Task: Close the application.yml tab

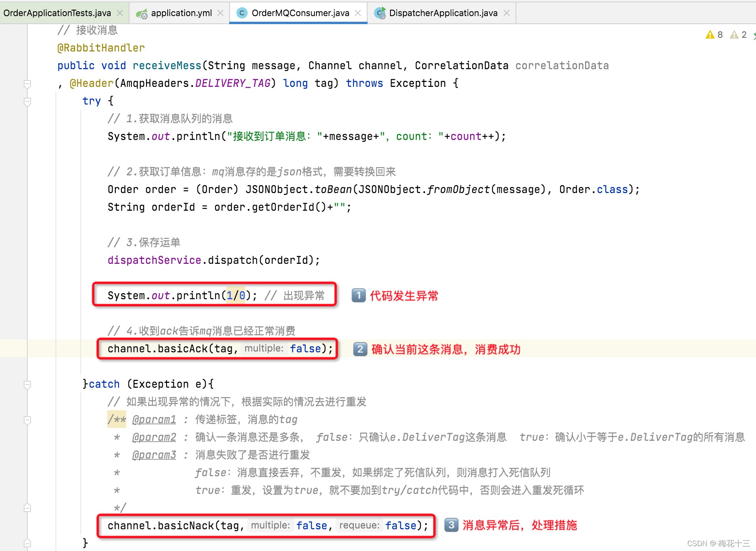Action: click(x=220, y=12)
